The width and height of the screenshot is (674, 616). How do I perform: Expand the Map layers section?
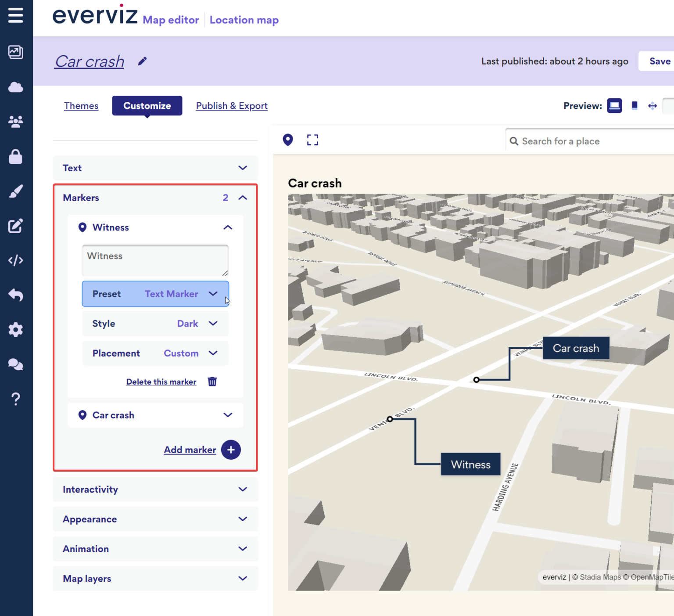click(155, 578)
